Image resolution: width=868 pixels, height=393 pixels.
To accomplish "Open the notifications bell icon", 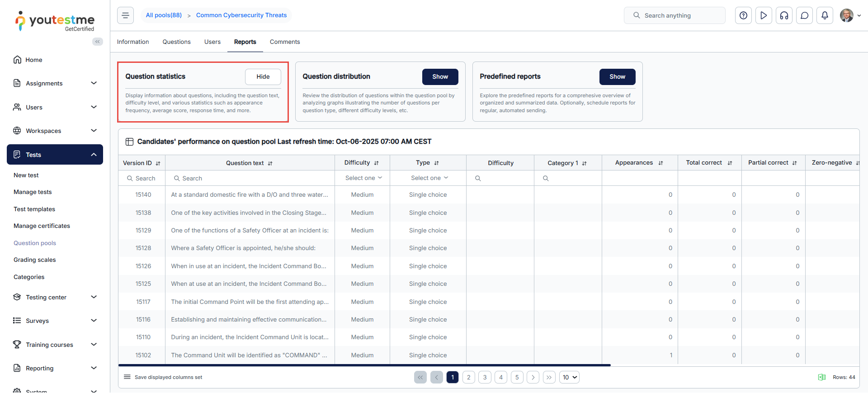I will 825,15.
